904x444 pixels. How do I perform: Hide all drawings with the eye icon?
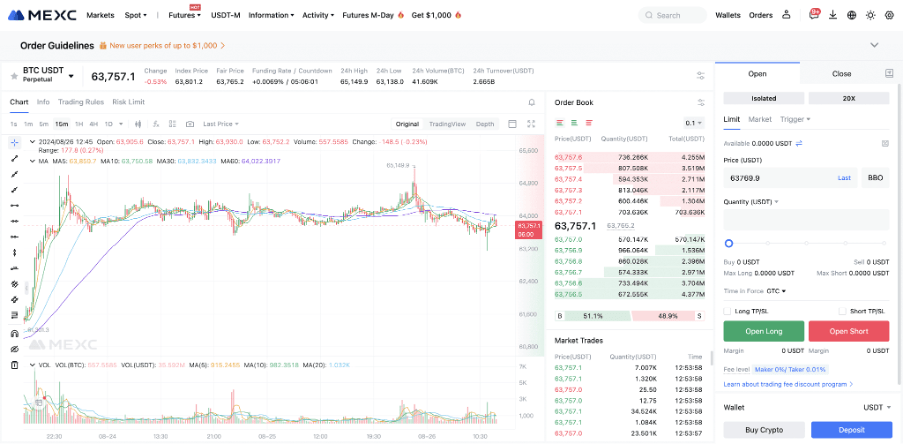(14, 349)
